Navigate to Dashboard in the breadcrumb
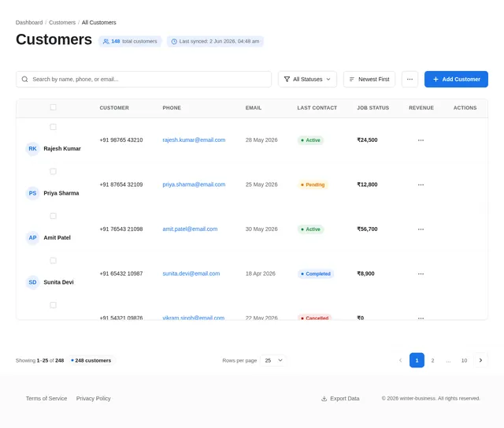This screenshot has height=428, width=504. [29, 23]
